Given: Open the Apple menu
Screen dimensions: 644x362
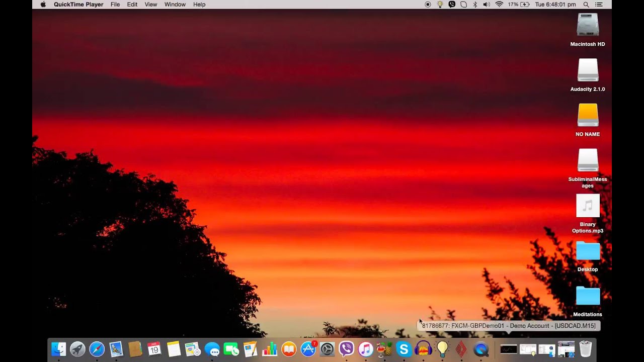Looking at the screenshot, I should click(x=43, y=5).
